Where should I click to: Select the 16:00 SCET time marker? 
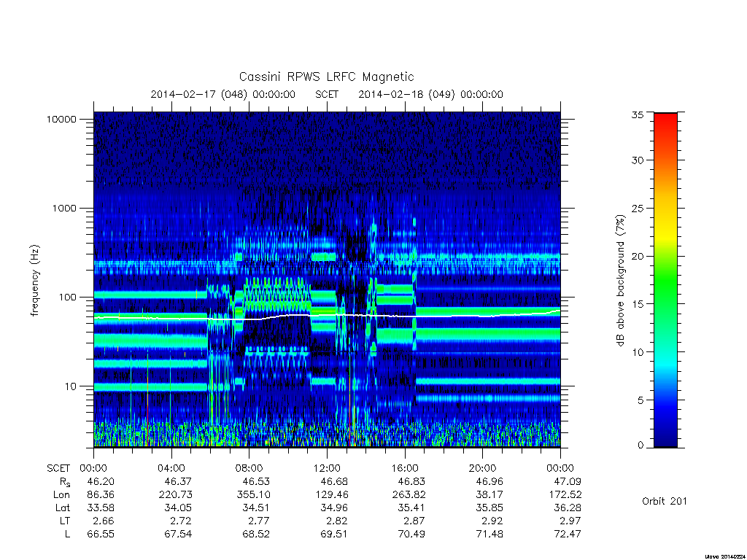pos(404,468)
